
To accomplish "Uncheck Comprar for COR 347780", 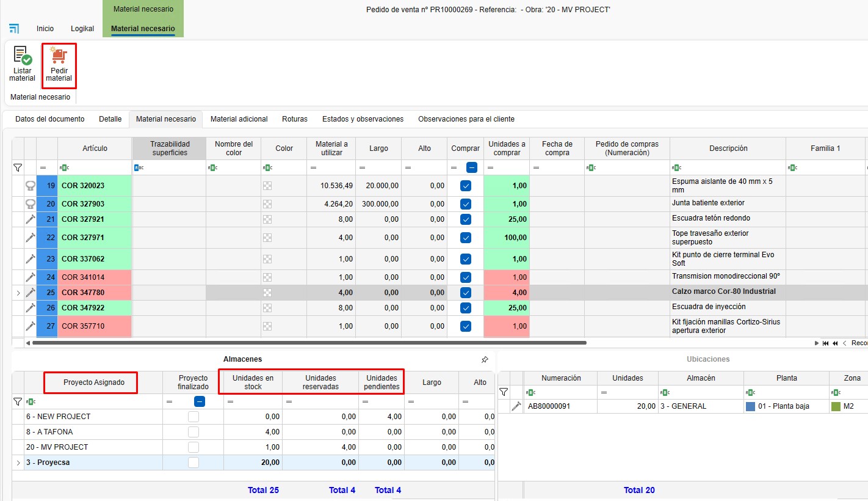I will point(466,293).
